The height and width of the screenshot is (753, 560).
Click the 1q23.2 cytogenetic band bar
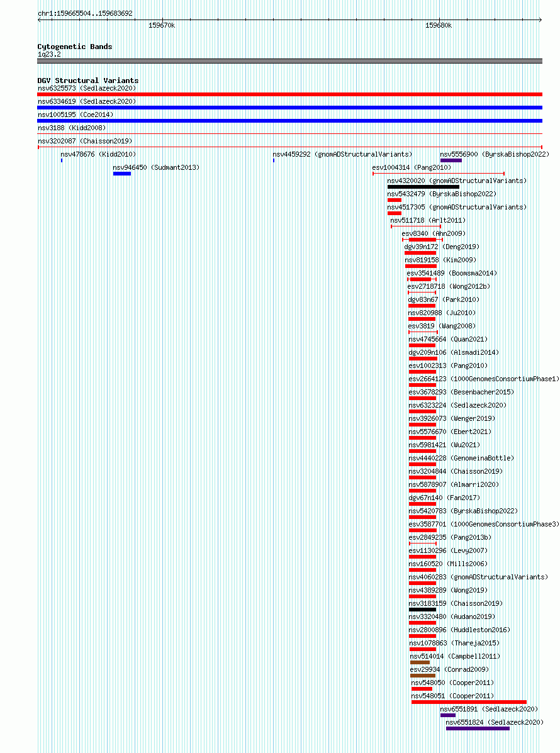pyautogui.click(x=290, y=61)
